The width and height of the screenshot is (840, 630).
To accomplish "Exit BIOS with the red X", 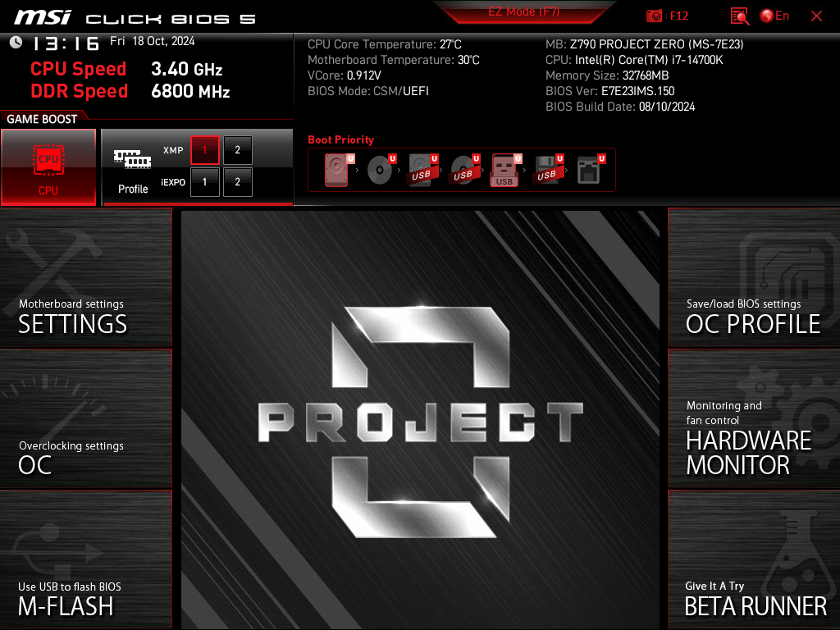I will (816, 16).
